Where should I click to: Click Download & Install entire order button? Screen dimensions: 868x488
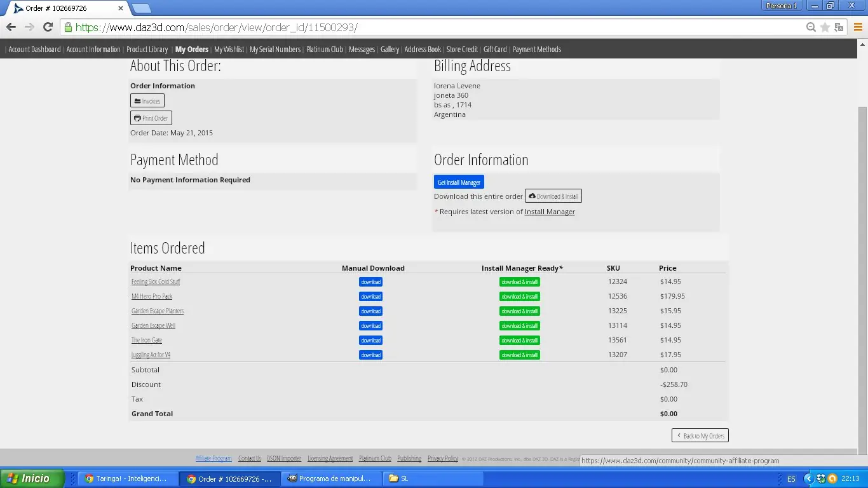click(553, 196)
